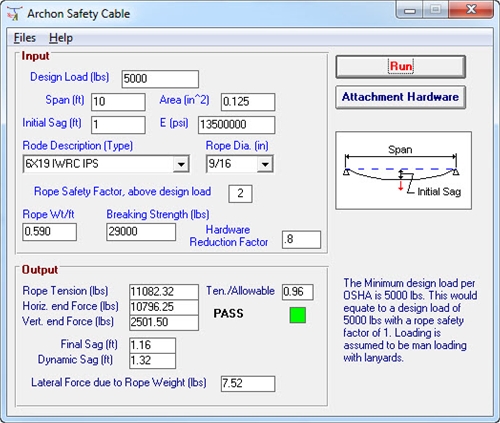Screen dimensions: 500x423
Task: Select the Ten./Allowable output field
Action: [298, 292]
